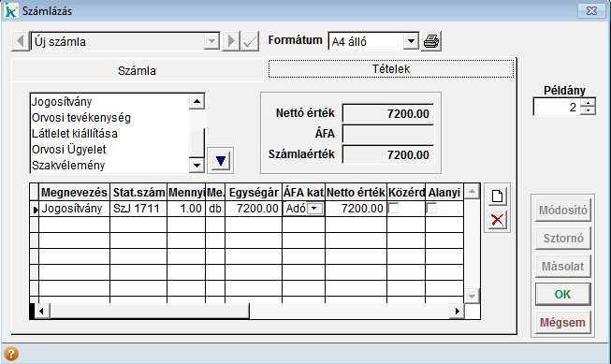Add selected item with blue down-arrow button
Image resolution: width=611 pixels, height=364 pixels.
[x=221, y=161]
